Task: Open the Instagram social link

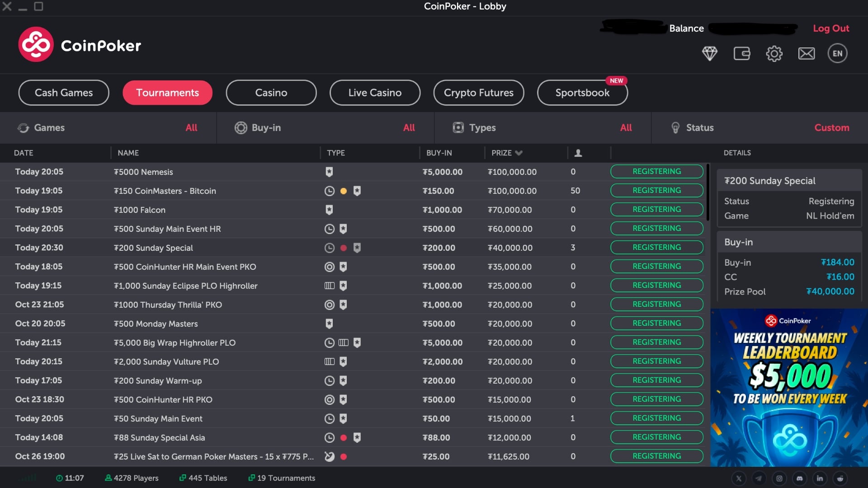Action: coord(779,478)
